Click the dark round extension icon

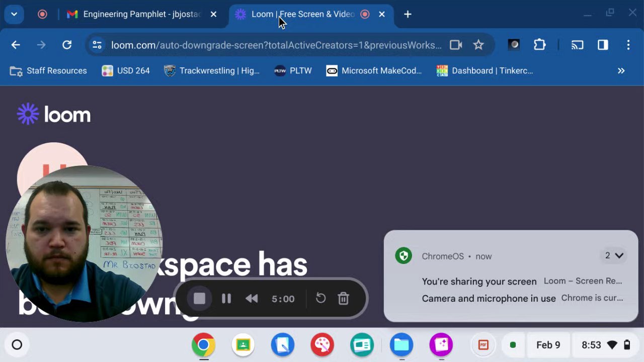click(514, 45)
